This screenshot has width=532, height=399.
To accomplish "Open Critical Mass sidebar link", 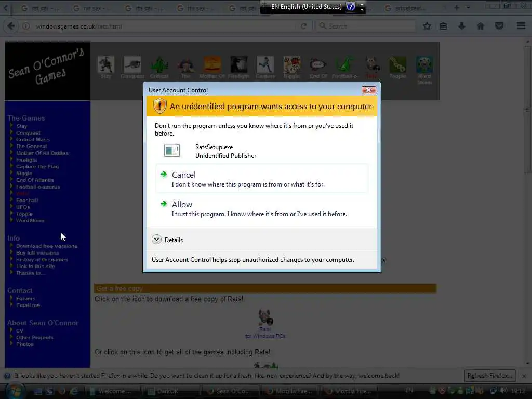I will [33, 139].
